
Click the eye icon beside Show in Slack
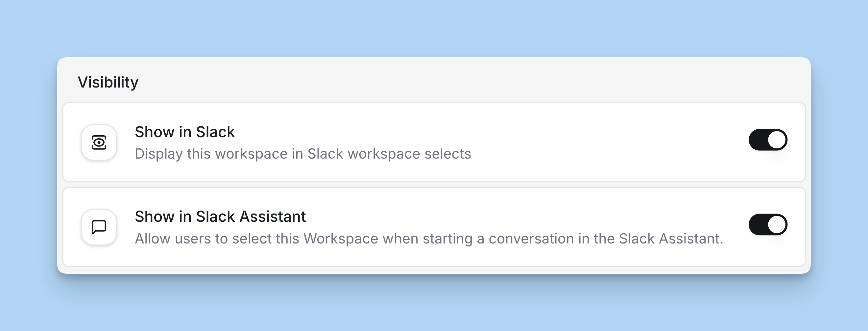[99, 142]
